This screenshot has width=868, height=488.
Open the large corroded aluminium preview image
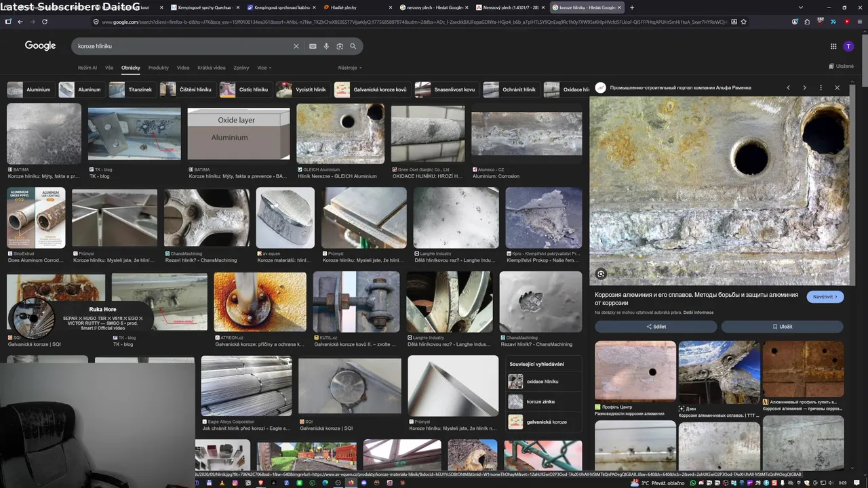(x=719, y=190)
